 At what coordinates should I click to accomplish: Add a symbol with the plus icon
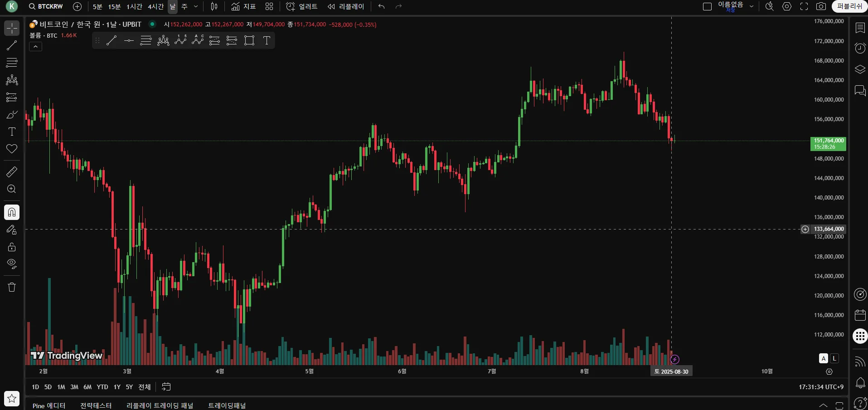coord(78,6)
